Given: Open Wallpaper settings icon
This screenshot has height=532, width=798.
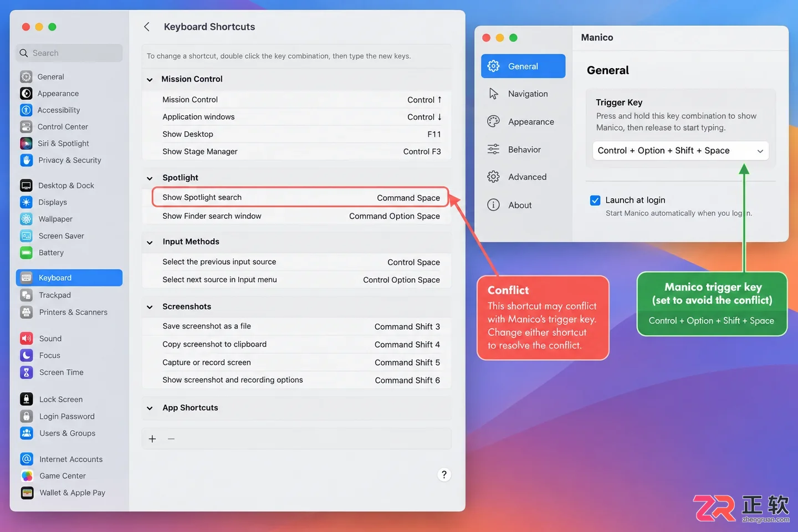Looking at the screenshot, I should pyautogui.click(x=26, y=219).
